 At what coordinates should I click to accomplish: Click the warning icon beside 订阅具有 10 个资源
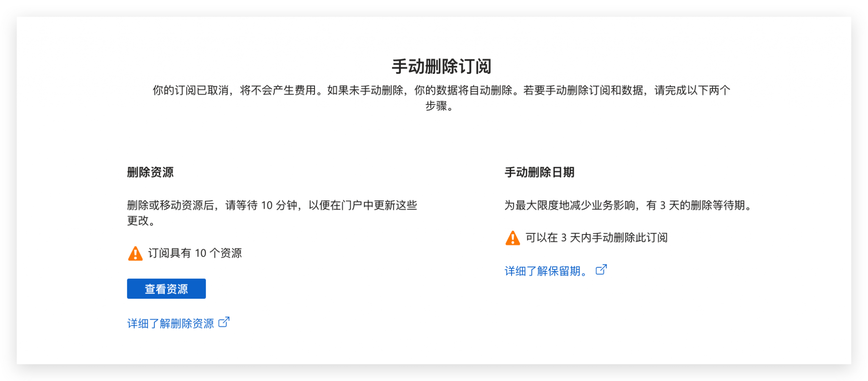[135, 253]
